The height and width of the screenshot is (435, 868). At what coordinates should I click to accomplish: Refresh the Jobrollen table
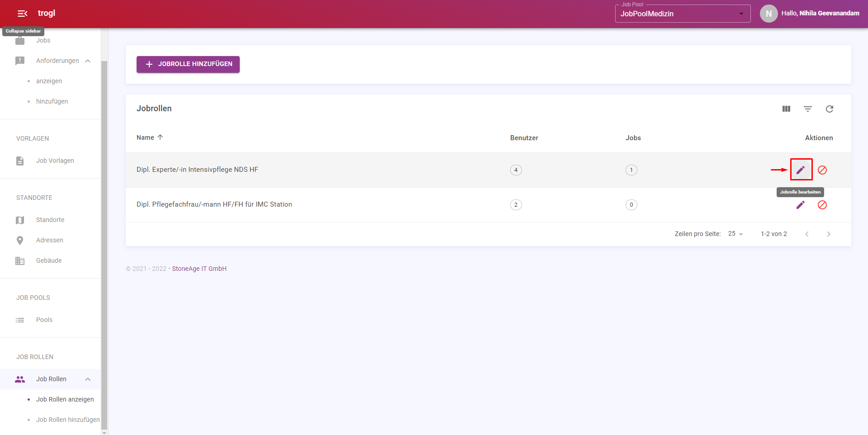click(x=830, y=109)
